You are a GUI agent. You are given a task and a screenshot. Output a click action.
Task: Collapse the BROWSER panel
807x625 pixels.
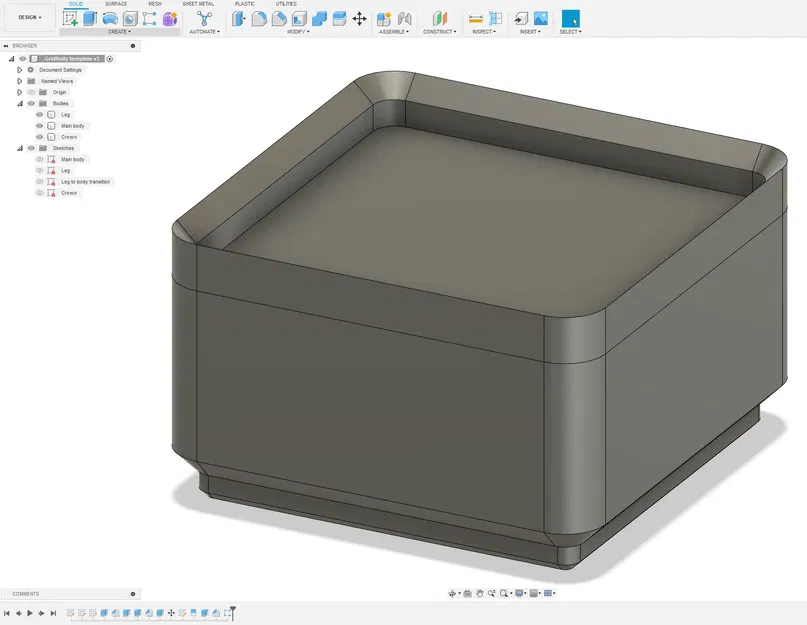[x=7, y=45]
